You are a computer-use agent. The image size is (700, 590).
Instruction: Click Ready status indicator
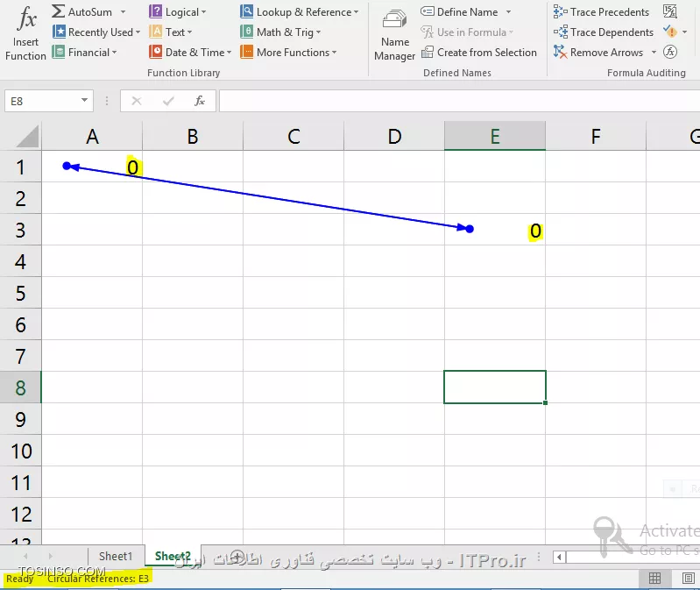[19, 579]
